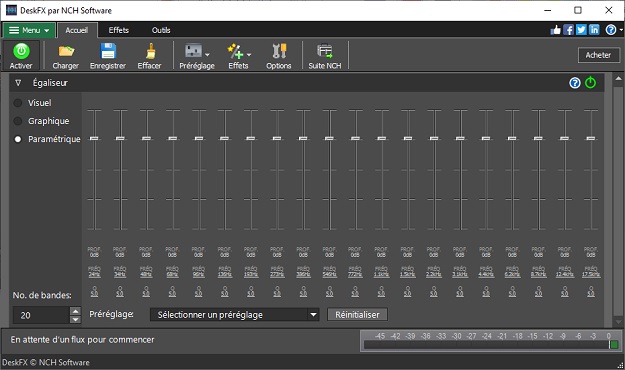
Task: Select the Paramétrique radio button
Action: 18,139
